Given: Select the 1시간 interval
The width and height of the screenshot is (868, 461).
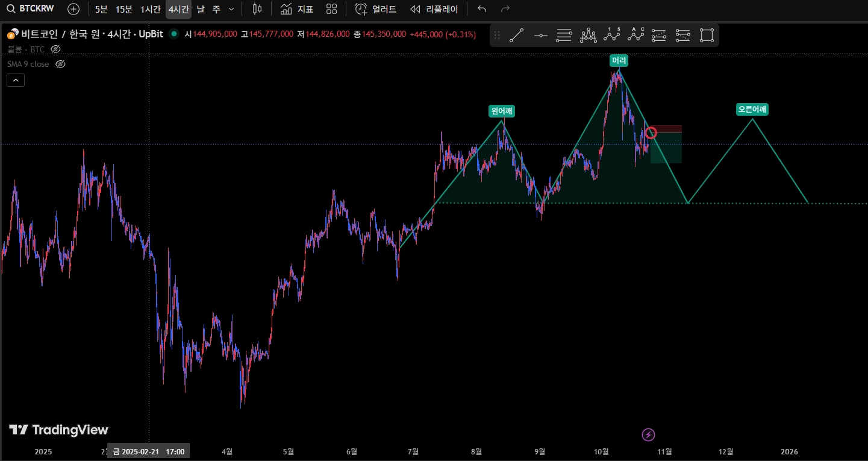Looking at the screenshot, I should pyautogui.click(x=151, y=9).
